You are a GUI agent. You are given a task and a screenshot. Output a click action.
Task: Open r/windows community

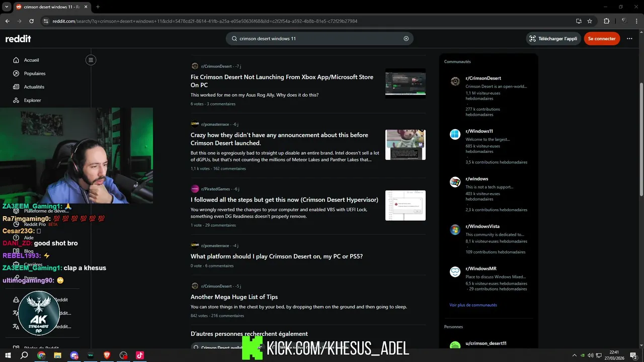click(476, 179)
